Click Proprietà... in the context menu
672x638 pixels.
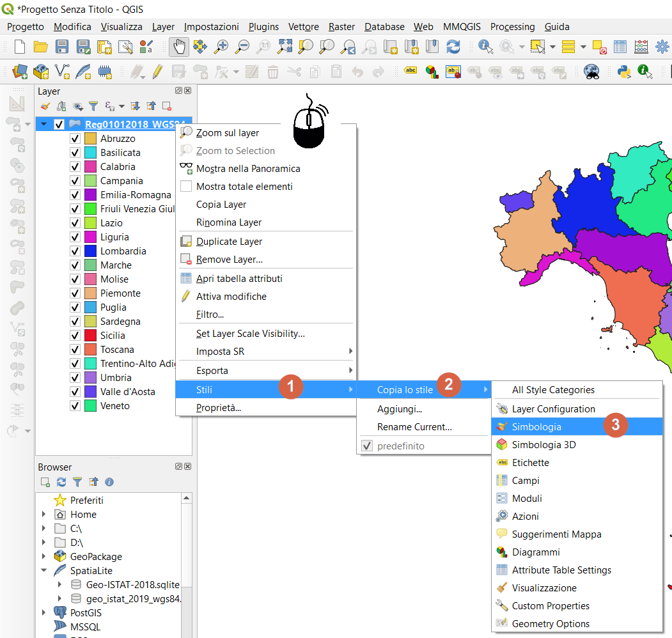(x=218, y=408)
